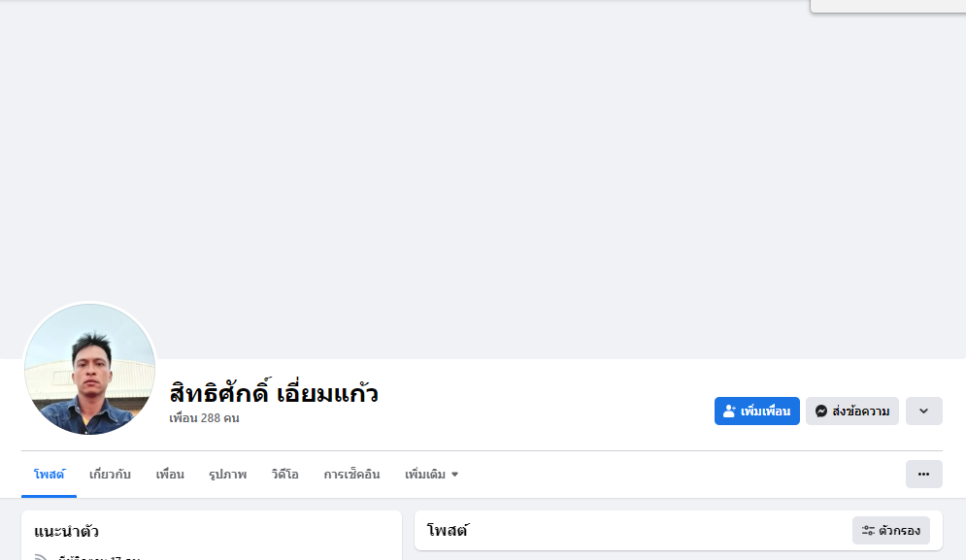Open the การเช็คอิน tab
The height and width of the screenshot is (560, 966).
click(x=351, y=475)
